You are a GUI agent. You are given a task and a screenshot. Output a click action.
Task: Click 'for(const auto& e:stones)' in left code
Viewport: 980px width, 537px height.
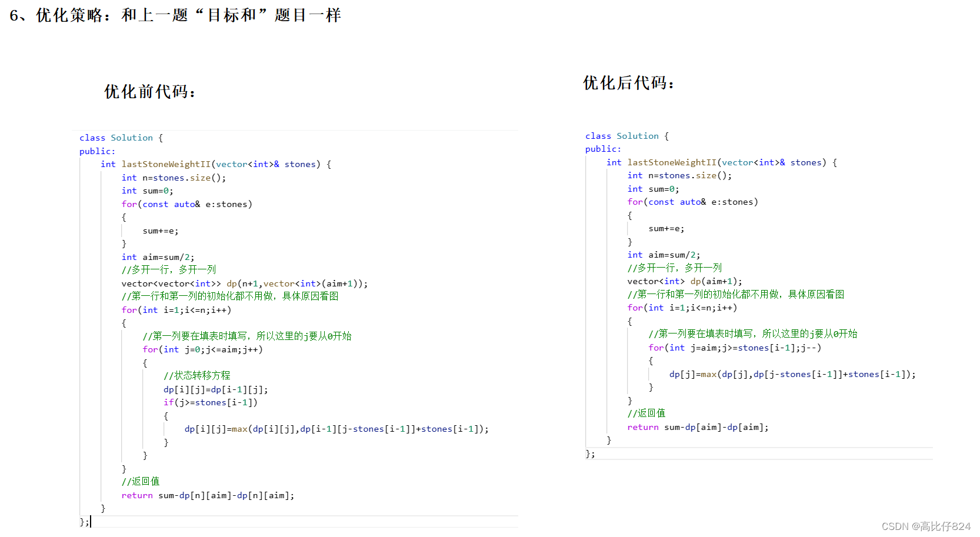coord(187,204)
